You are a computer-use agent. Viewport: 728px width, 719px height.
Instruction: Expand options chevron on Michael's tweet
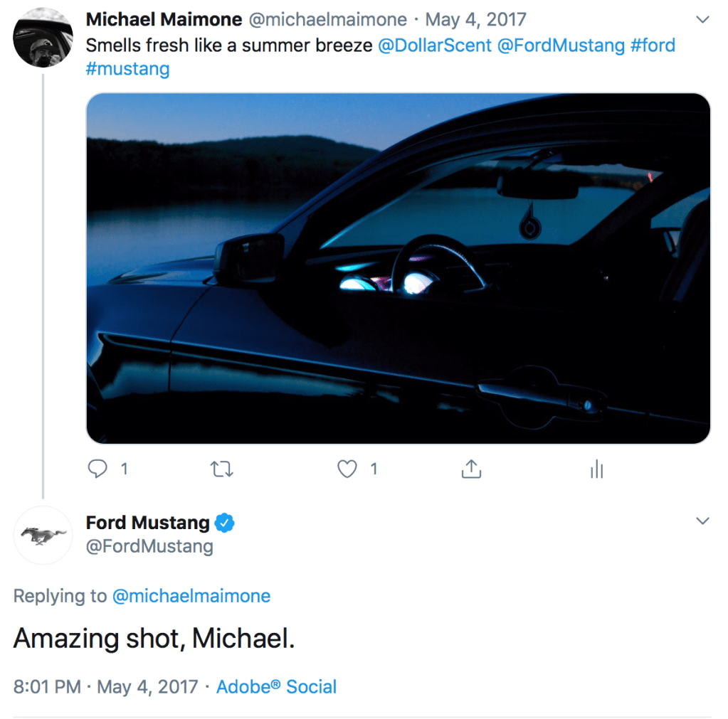(702, 19)
